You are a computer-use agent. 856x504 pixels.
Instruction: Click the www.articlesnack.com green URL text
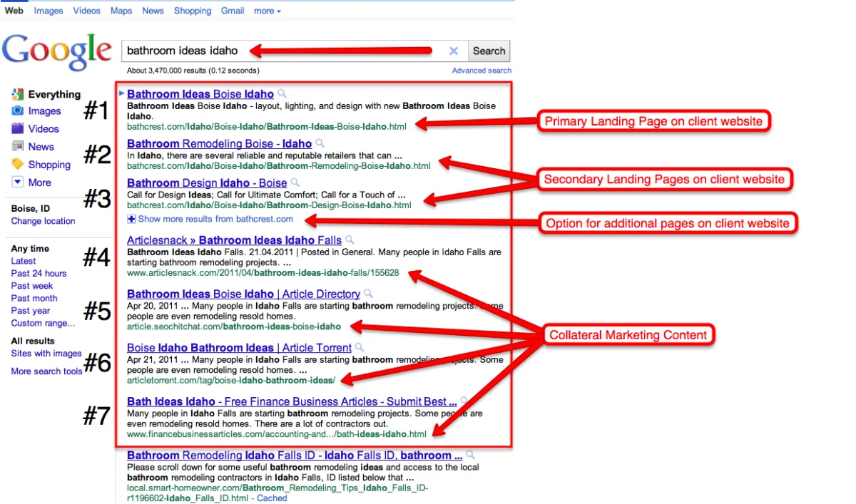[263, 272]
